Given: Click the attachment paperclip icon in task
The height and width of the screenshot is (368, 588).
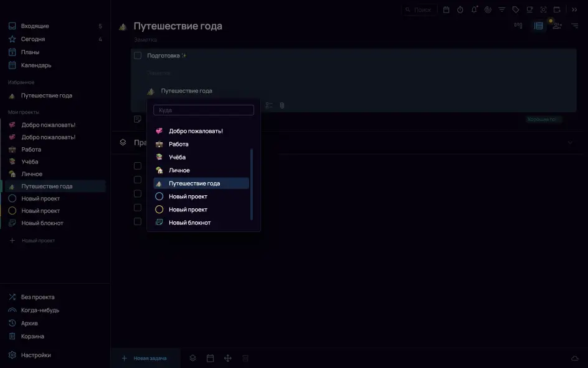Looking at the screenshot, I should pos(282,105).
